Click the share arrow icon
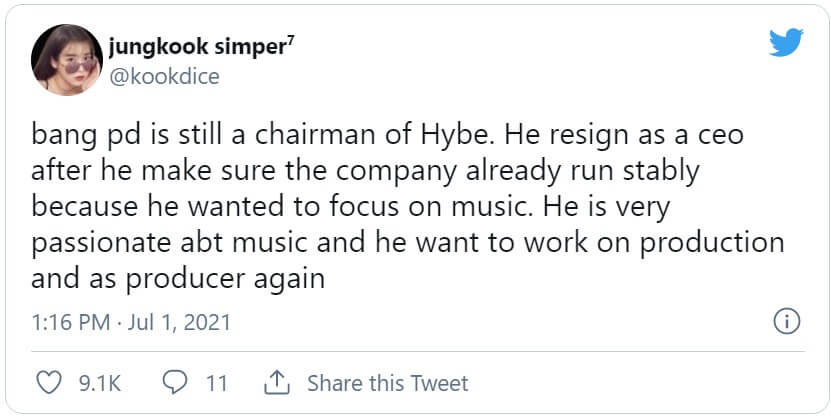 (x=276, y=383)
